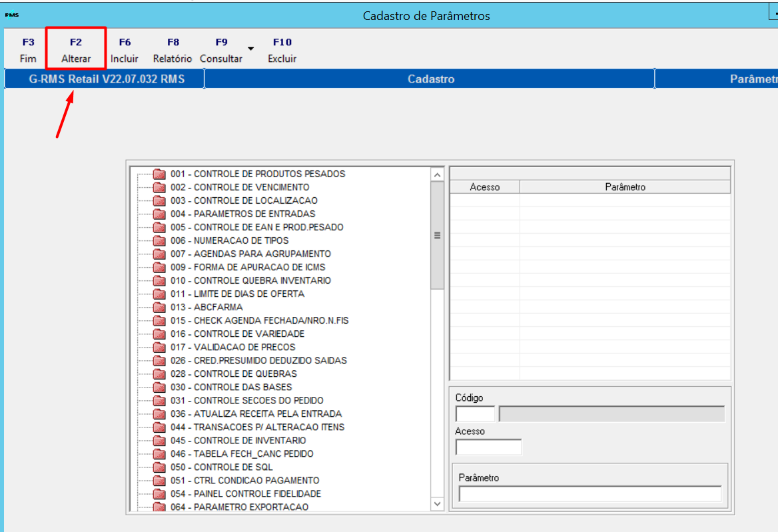Screen dimensions: 778x532
Task: Focus the Código input field
Action: coord(476,414)
